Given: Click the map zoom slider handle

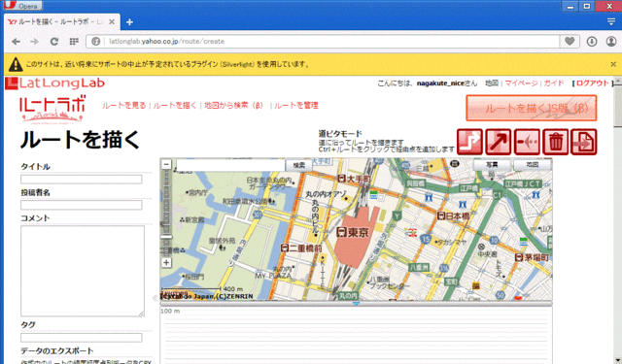Looking at the screenshot, I should pyautogui.click(x=166, y=237).
